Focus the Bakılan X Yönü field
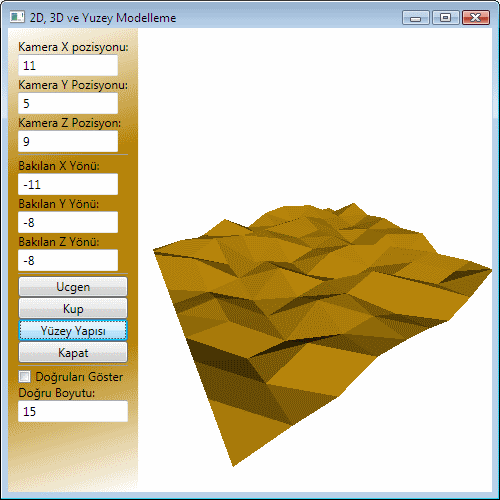 click(68, 184)
